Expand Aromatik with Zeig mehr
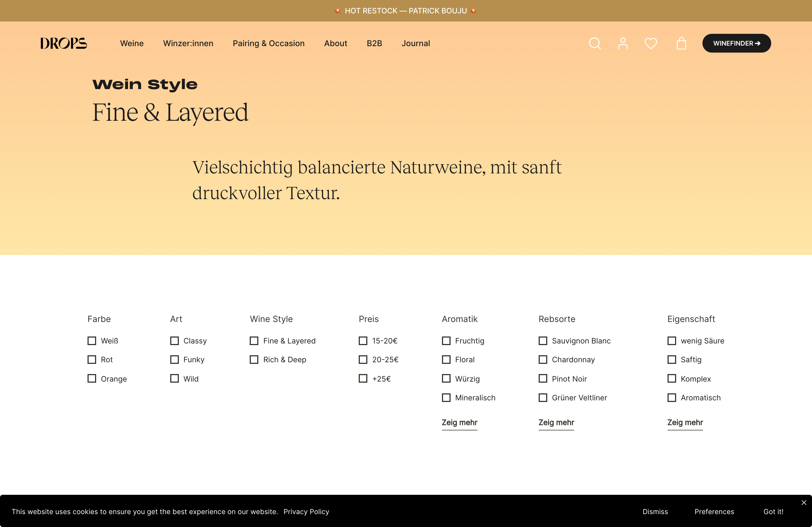Screen dimensions: 812x527 click(x=459, y=422)
